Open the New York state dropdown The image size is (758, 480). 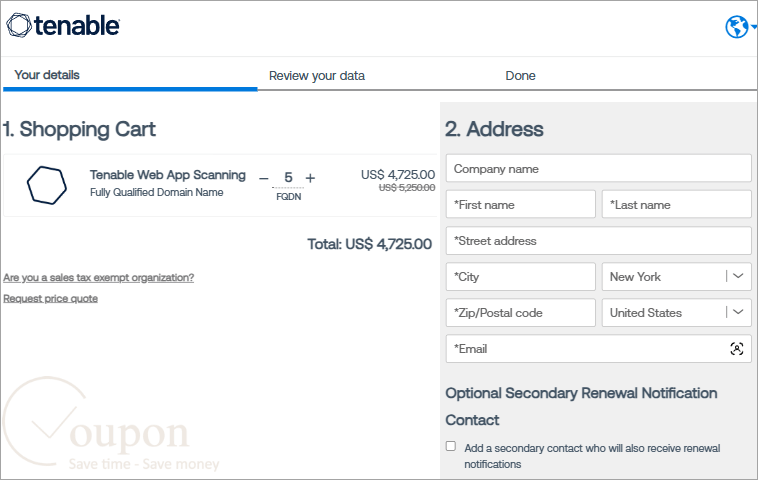[676, 276]
